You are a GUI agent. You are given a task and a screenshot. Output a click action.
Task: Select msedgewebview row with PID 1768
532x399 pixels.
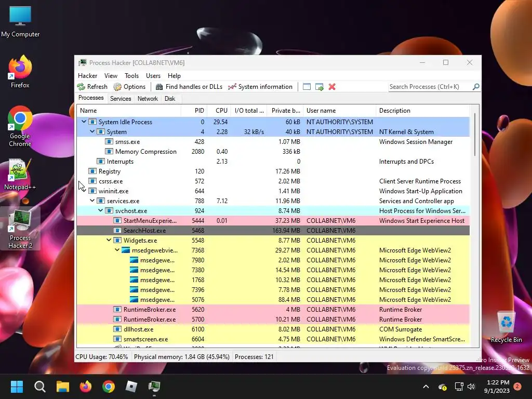click(x=273, y=280)
